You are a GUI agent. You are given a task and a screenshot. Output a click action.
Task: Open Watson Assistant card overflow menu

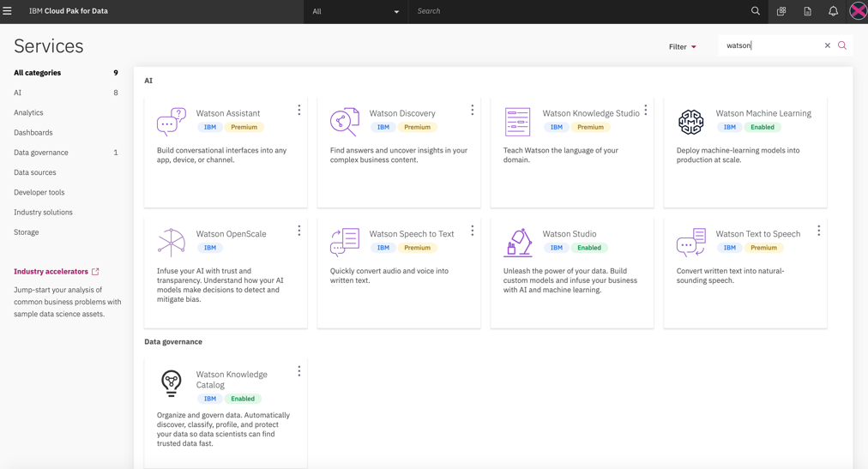pyautogui.click(x=299, y=110)
